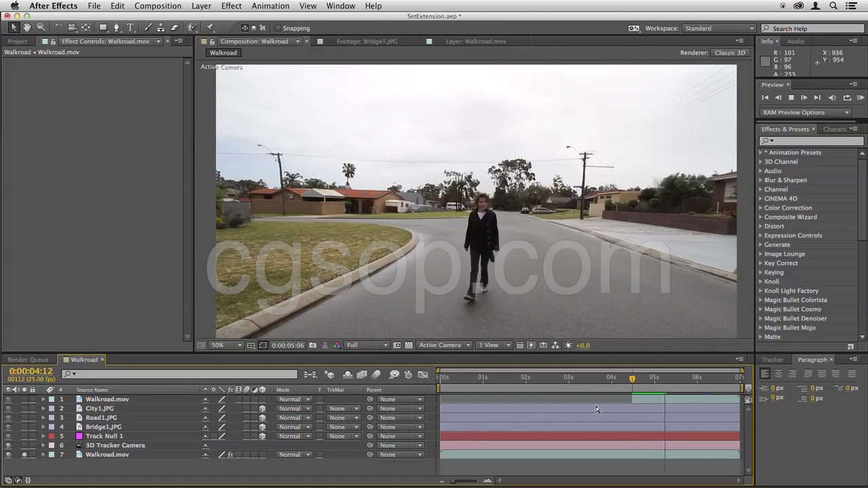Select the Clone Stamp tool
The width and height of the screenshot is (868, 488).
(x=161, y=28)
